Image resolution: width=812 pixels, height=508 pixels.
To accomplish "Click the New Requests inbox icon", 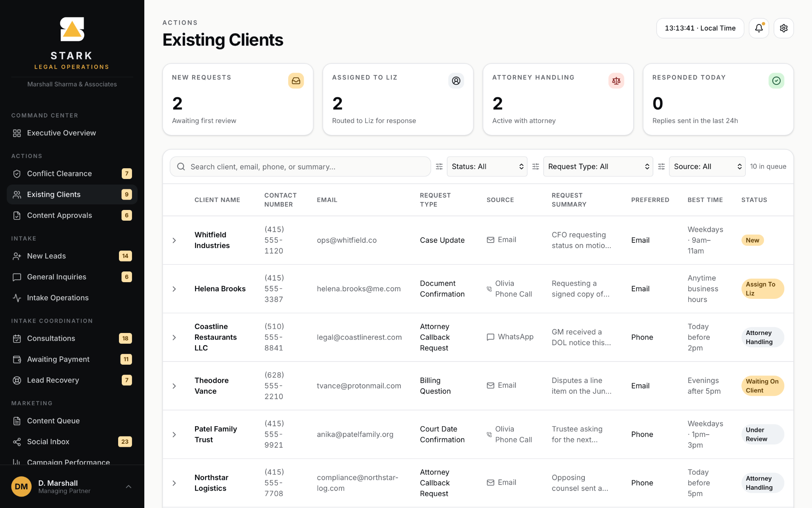I will click(296, 81).
